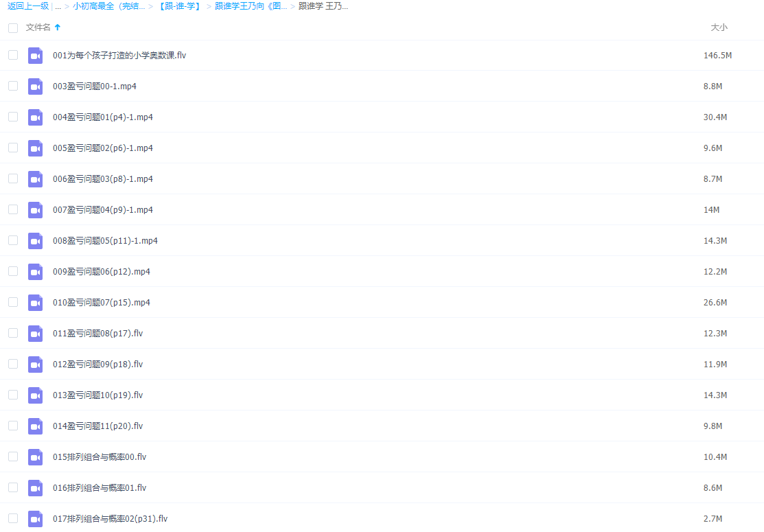The width and height of the screenshot is (764, 532).
Task: Open the file 016排列组合与概率01.flv
Action: click(100, 488)
